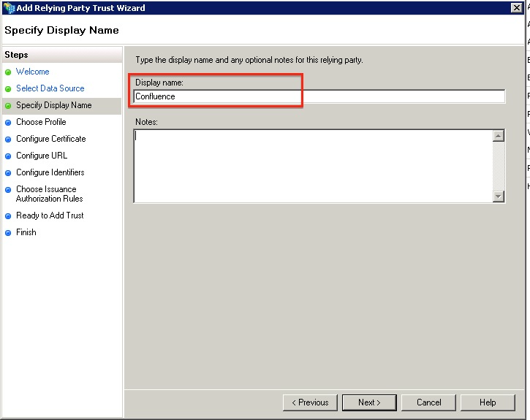Click the green bullet beside Welcome
This screenshot has width=530, height=420.
[x=8, y=72]
